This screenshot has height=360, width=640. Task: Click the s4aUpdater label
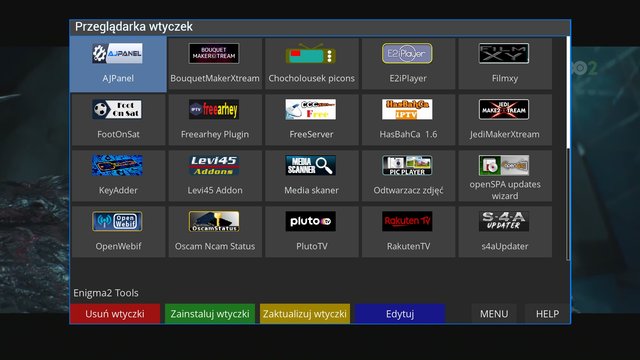pyautogui.click(x=504, y=246)
